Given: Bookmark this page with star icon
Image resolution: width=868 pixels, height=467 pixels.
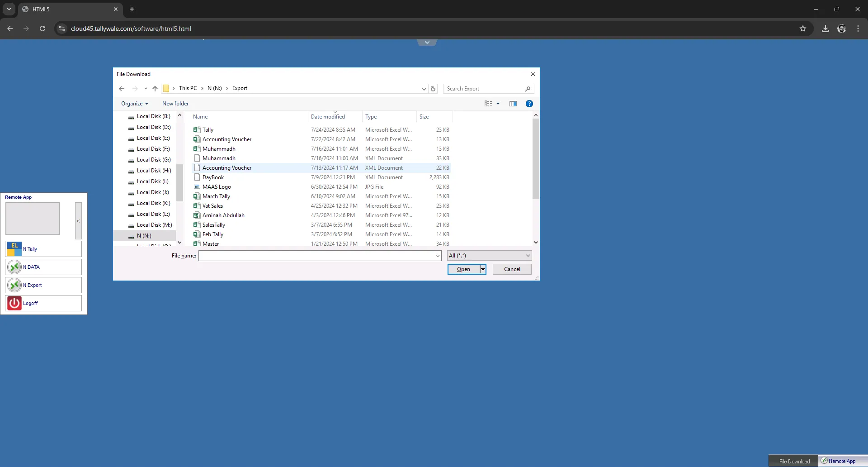Looking at the screenshot, I should (802, 29).
